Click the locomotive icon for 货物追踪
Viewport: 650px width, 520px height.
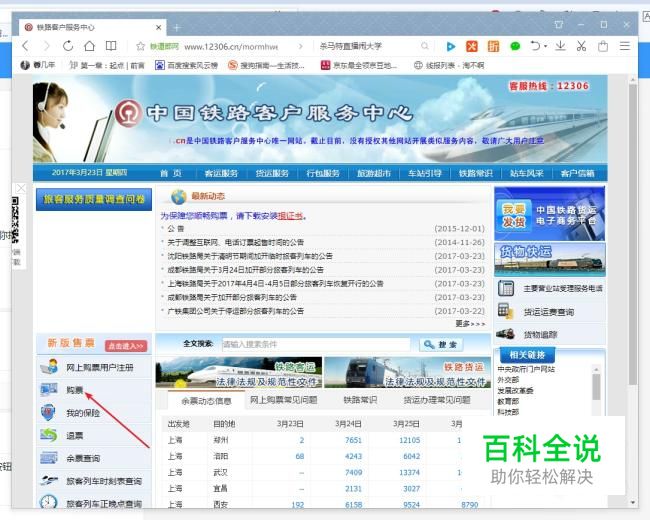coord(505,334)
